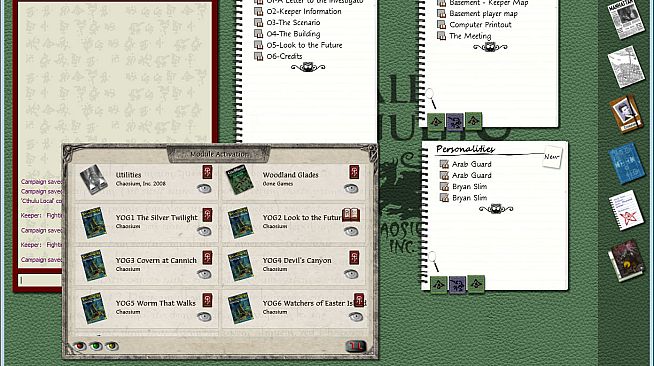Click the Personalities window heading
Image resolution: width=654 pixels, height=366 pixels.
coord(465,149)
